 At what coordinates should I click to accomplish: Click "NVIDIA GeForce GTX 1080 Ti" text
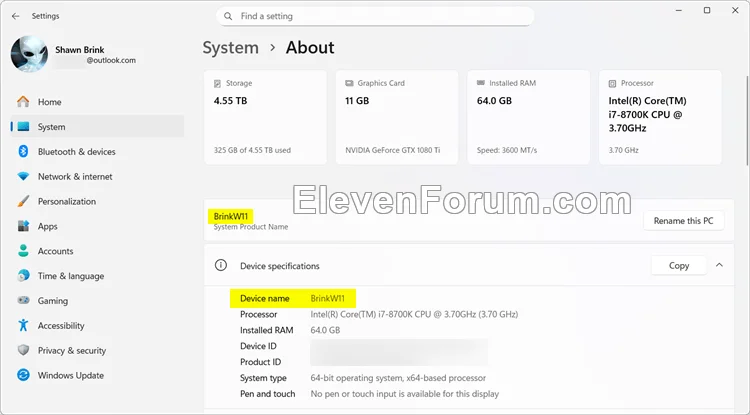(393, 150)
